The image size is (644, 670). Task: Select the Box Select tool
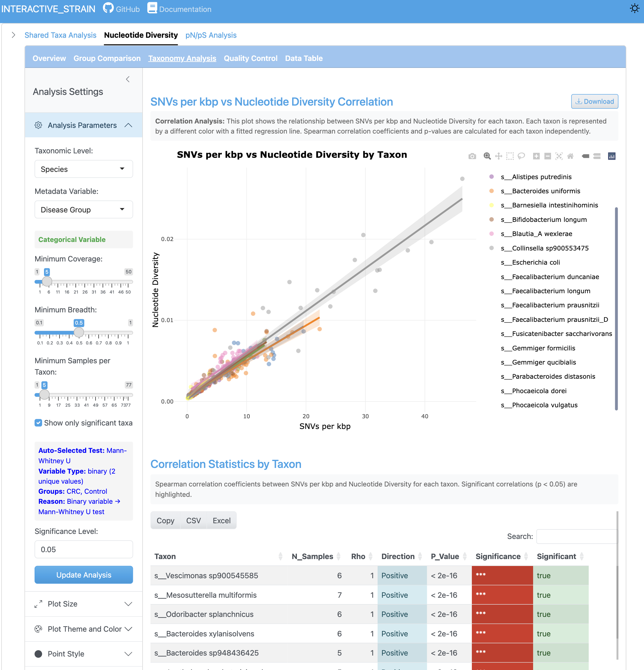point(510,156)
